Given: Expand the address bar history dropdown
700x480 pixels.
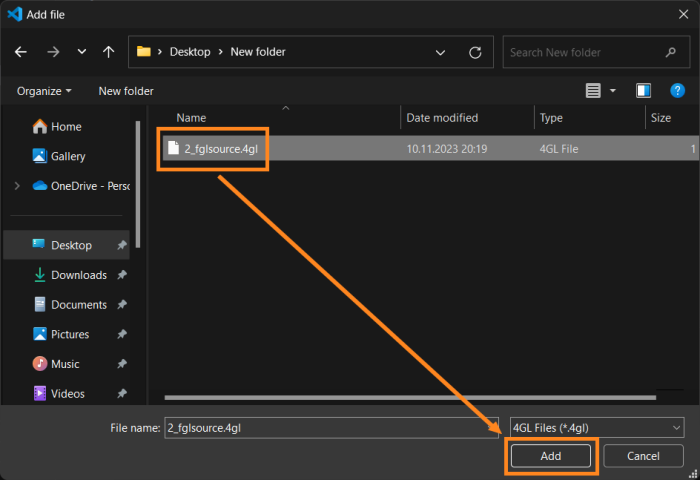Looking at the screenshot, I should pos(441,52).
